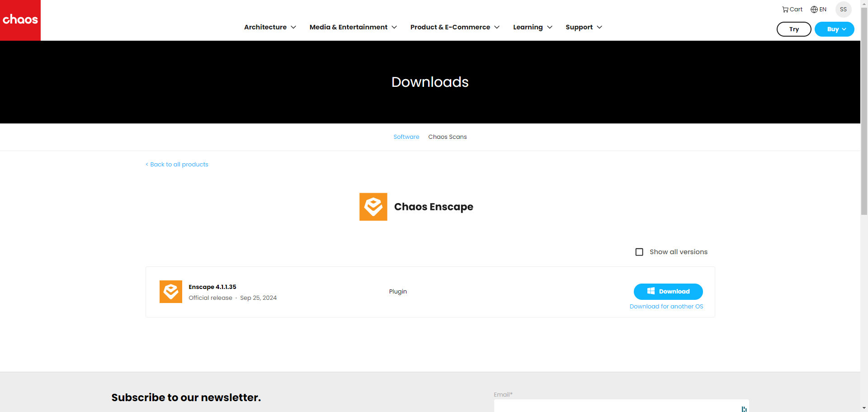The image size is (868, 412).
Task: Go back to all products
Action: click(177, 165)
